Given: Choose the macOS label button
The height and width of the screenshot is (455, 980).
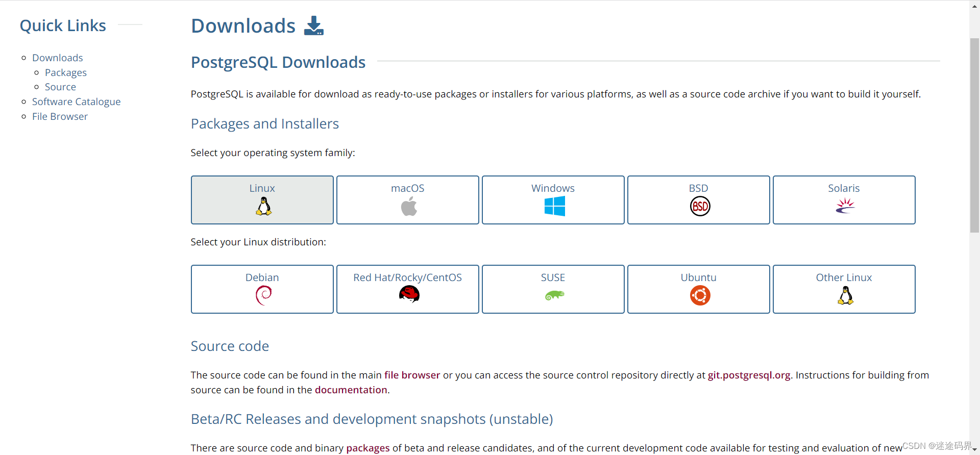Looking at the screenshot, I should coord(407,188).
